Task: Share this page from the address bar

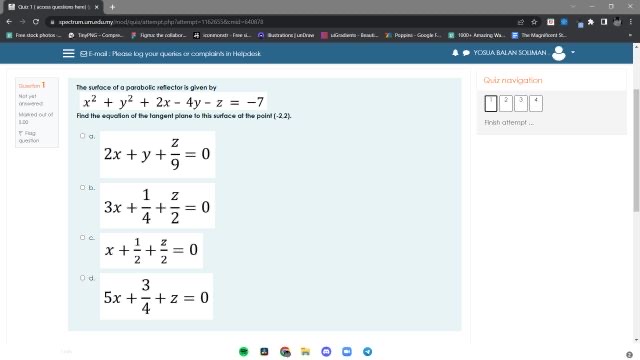Action: point(520,22)
